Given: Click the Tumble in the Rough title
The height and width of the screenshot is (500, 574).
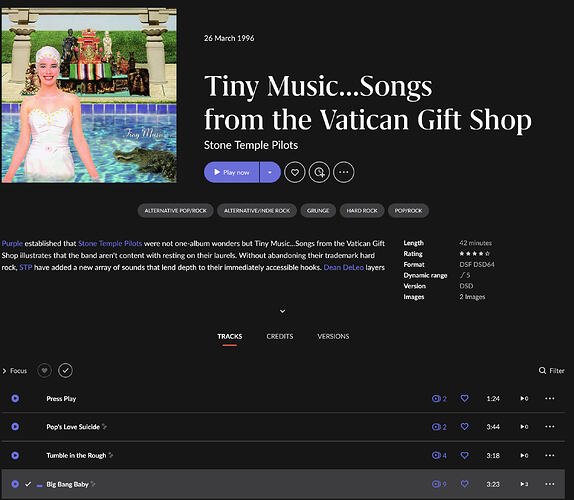Looking at the screenshot, I should point(76,455).
